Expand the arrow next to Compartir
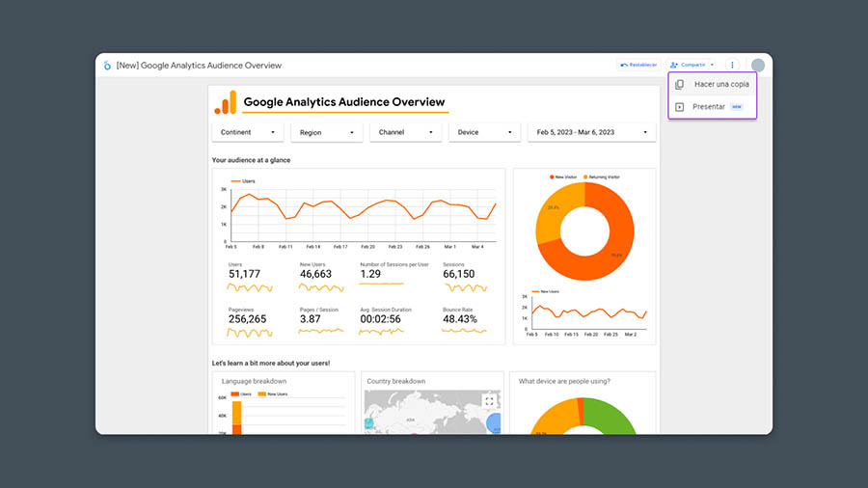Screen dimensions: 868x488 (712, 66)
